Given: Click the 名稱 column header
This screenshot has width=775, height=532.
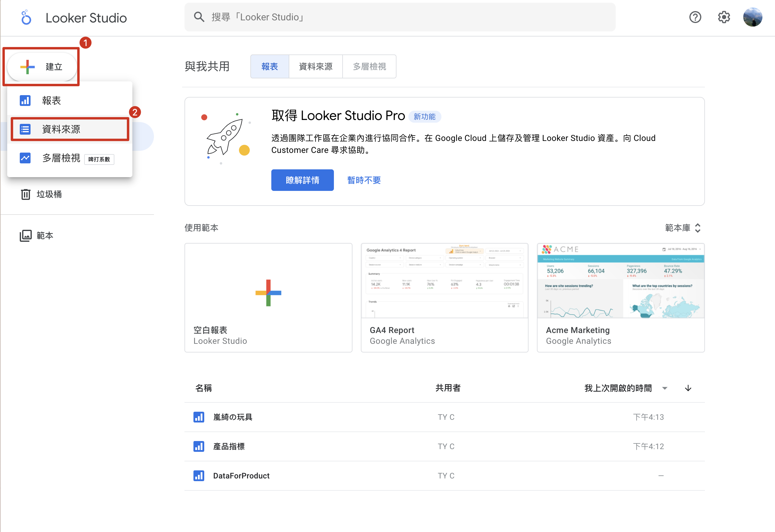Looking at the screenshot, I should click(204, 388).
